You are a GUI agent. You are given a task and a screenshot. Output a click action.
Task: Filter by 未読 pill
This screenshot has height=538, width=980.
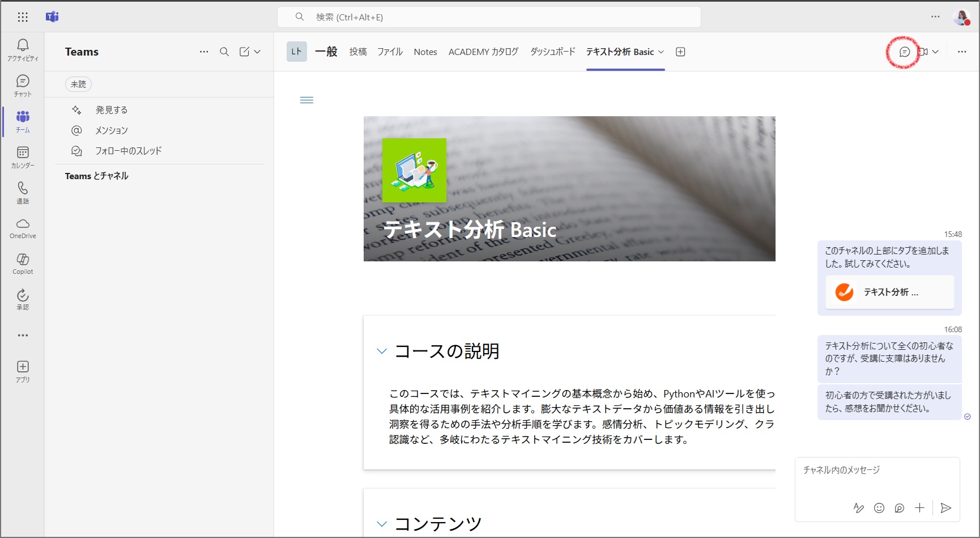pos(78,84)
